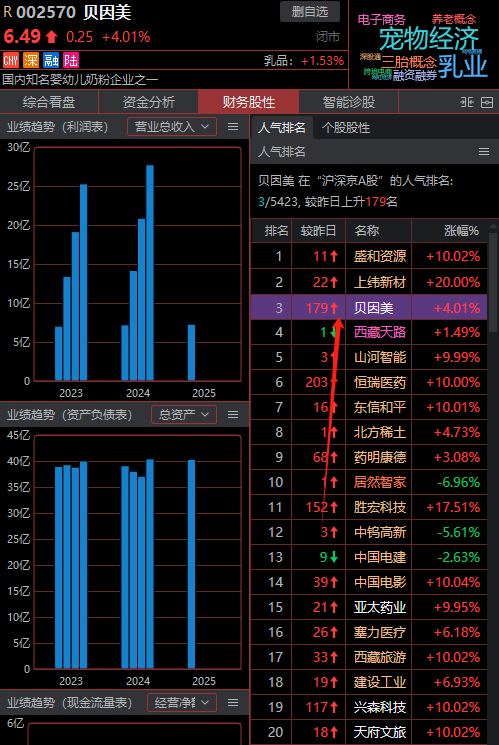Screen dimensions: 499x745
Task: Click the 2025 total assets bar in balance chart
Action: tap(191, 564)
